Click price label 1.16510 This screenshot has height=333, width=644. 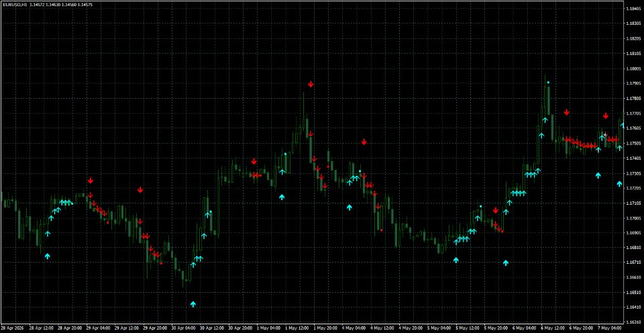[x=633, y=292]
